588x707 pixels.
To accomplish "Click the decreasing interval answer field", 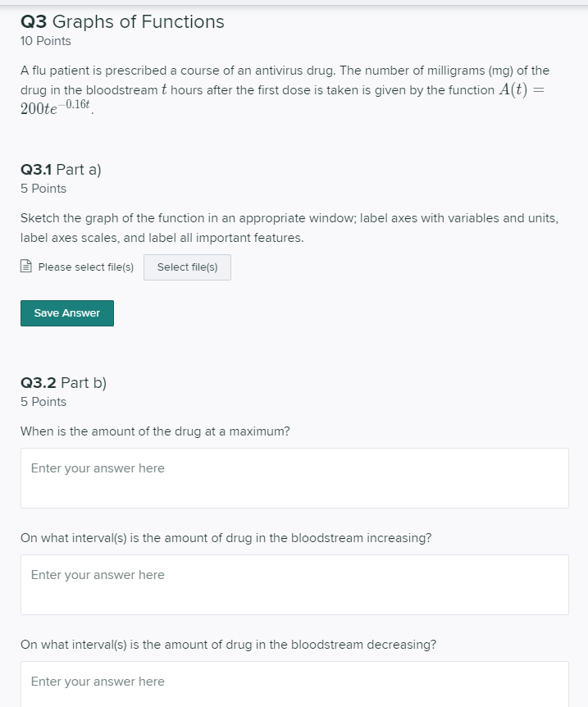I will coord(294,682).
